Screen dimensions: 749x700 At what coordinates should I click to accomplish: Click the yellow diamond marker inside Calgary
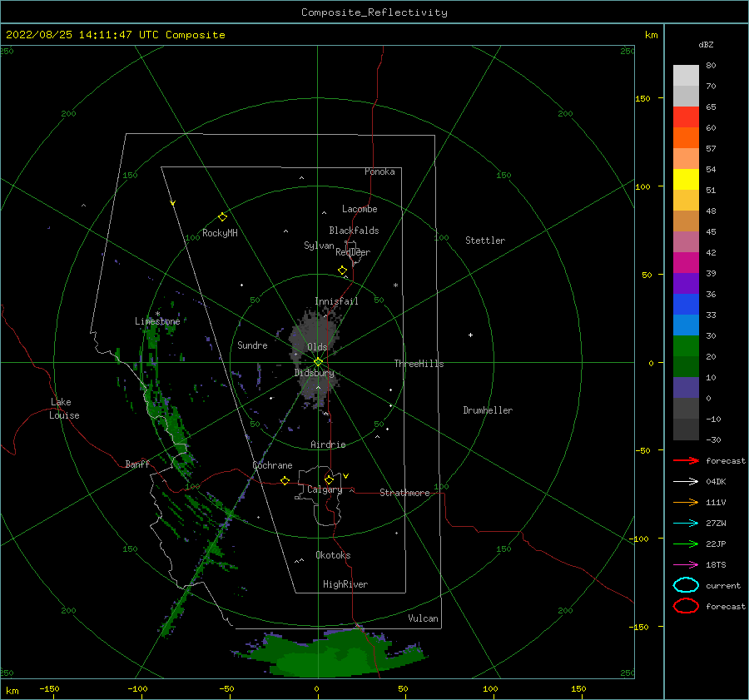[x=329, y=479]
